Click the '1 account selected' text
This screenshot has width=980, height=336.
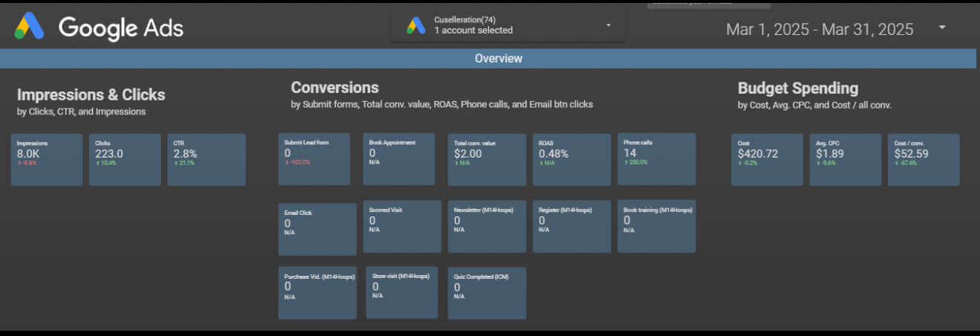point(474,30)
